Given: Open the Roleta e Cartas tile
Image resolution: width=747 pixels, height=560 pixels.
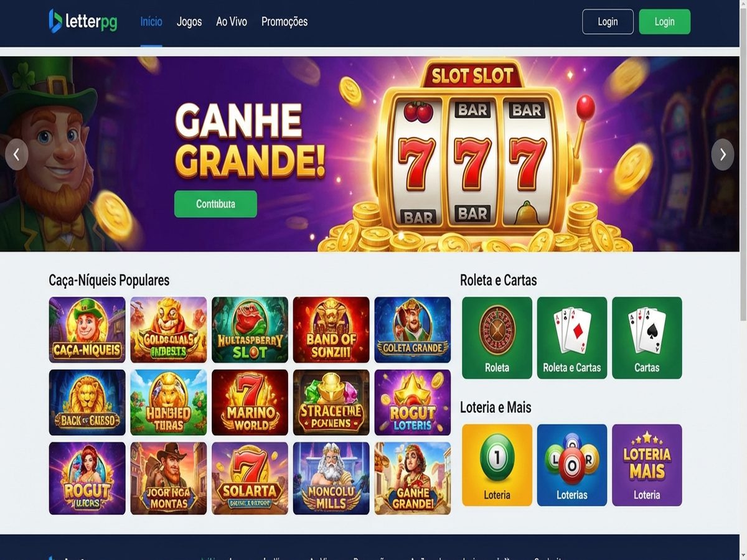Looking at the screenshot, I should 572,338.
